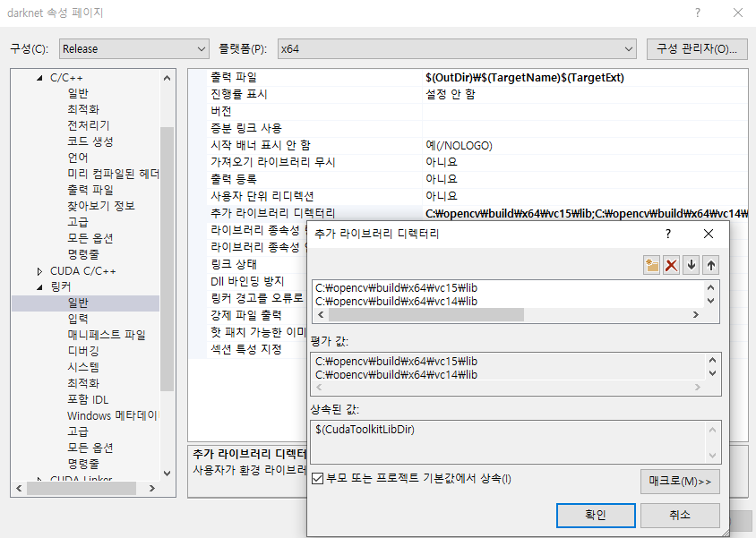Open 매크로(M)>> button

point(680,482)
